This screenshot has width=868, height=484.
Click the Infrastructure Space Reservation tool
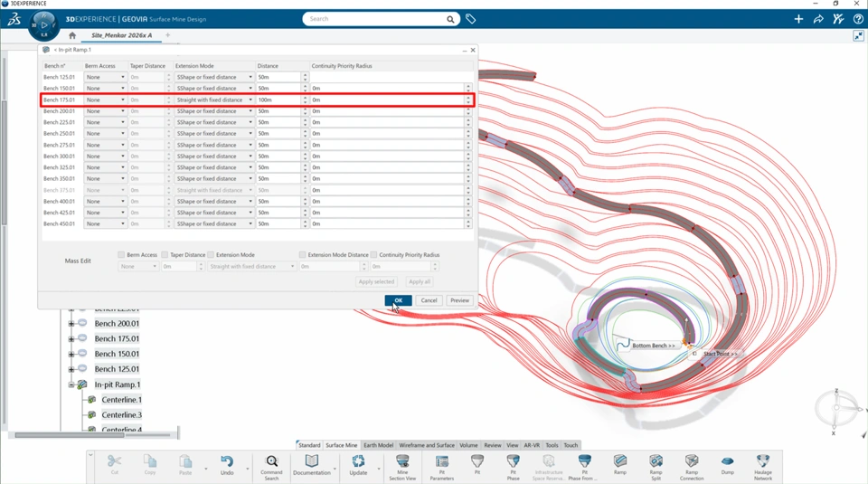pos(549,467)
